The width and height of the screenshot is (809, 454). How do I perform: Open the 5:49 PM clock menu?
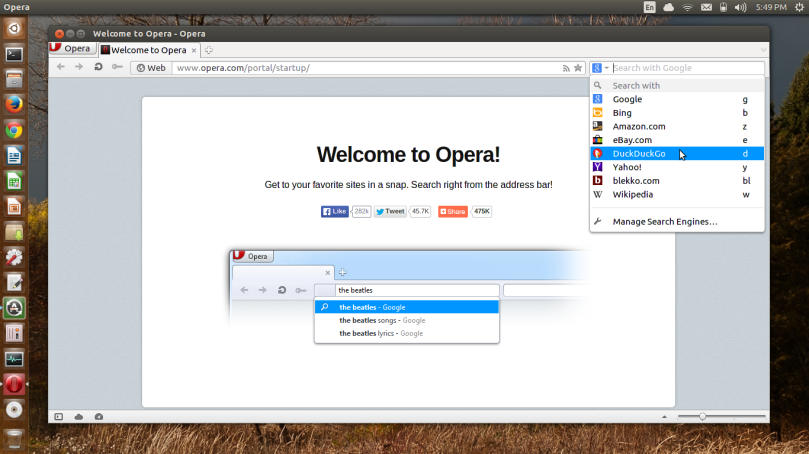point(771,7)
